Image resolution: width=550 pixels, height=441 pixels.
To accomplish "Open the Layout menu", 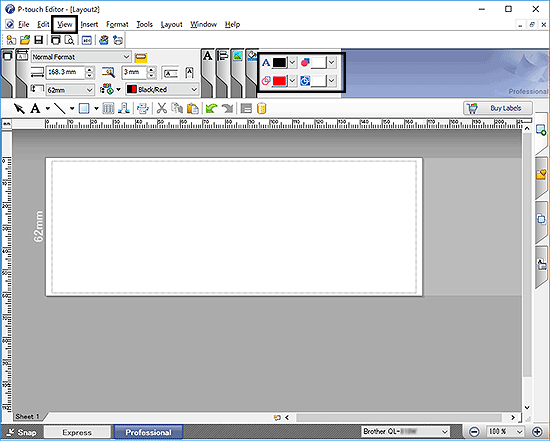I will click(172, 24).
